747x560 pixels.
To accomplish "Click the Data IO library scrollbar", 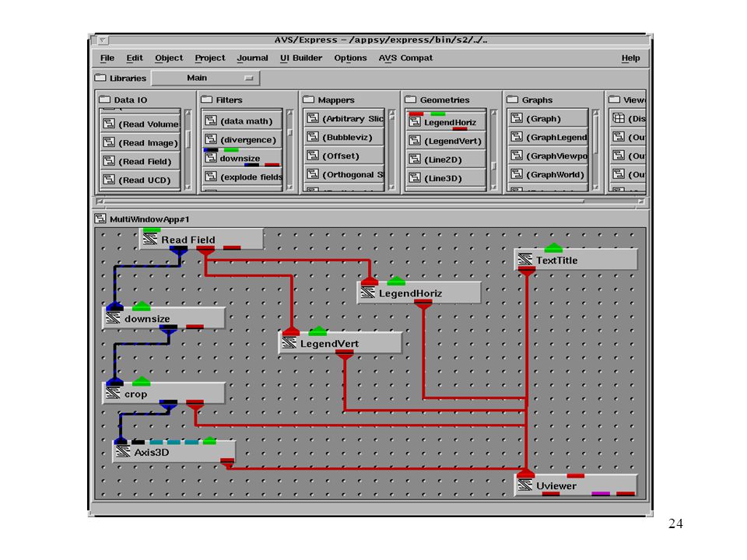I will pos(188,150).
